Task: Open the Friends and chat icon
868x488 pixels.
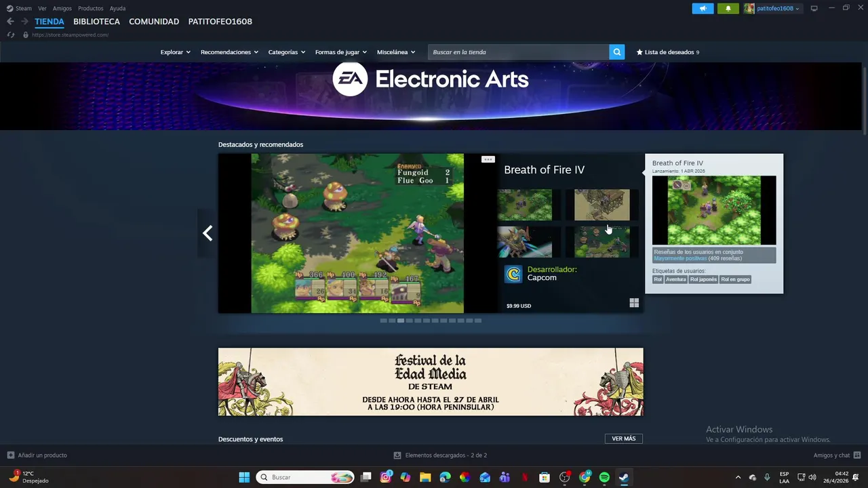Action: coord(857,455)
